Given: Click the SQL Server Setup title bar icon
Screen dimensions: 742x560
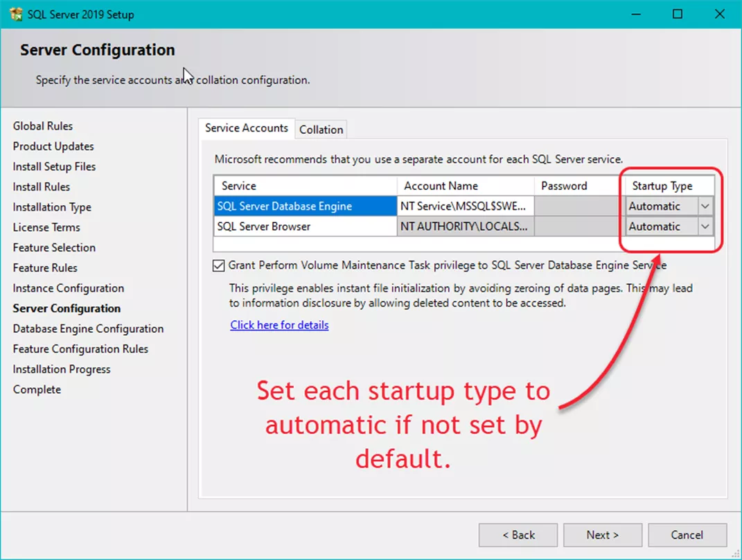Looking at the screenshot, I should 16,14.
